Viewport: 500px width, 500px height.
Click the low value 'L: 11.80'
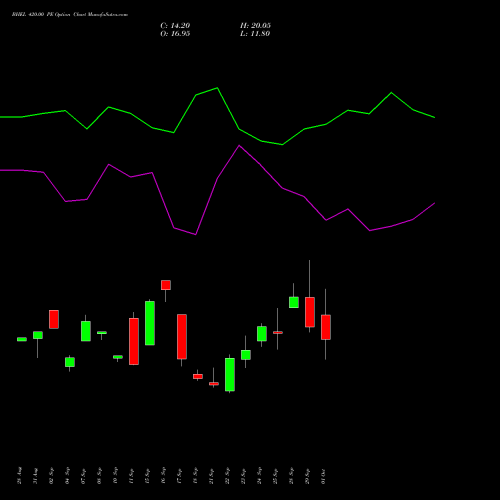click(x=255, y=34)
